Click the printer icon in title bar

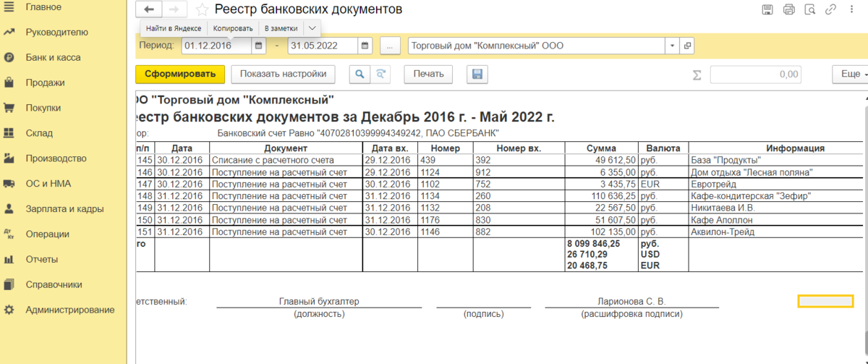(x=788, y=10)
